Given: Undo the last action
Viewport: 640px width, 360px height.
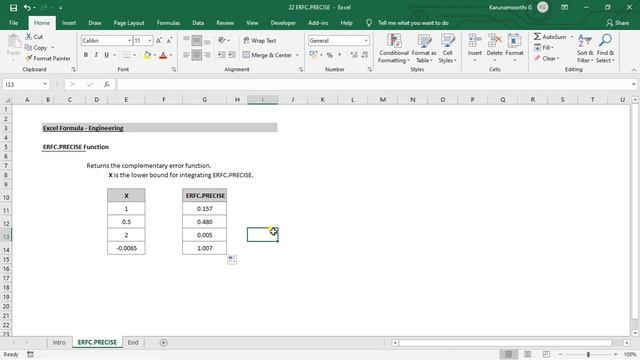Looking at the screenshot, I should (x=27, y=8).
